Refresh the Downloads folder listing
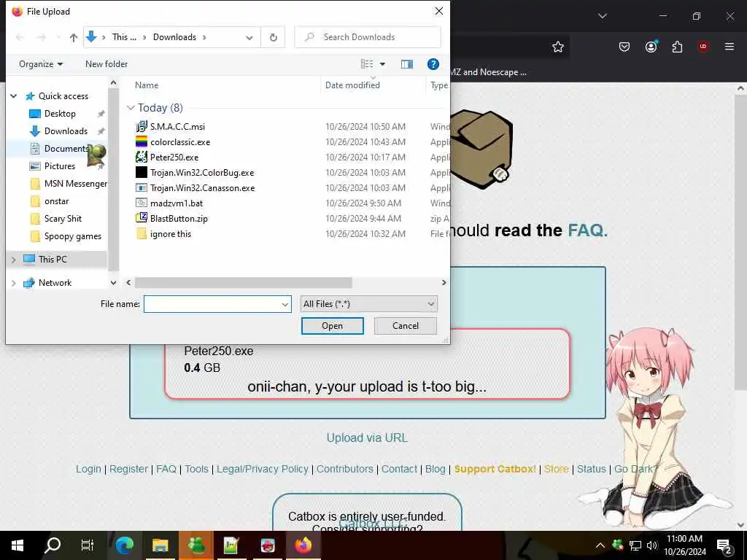The height and width of the screenshot is (560, 747). click(x=274, y=37)
